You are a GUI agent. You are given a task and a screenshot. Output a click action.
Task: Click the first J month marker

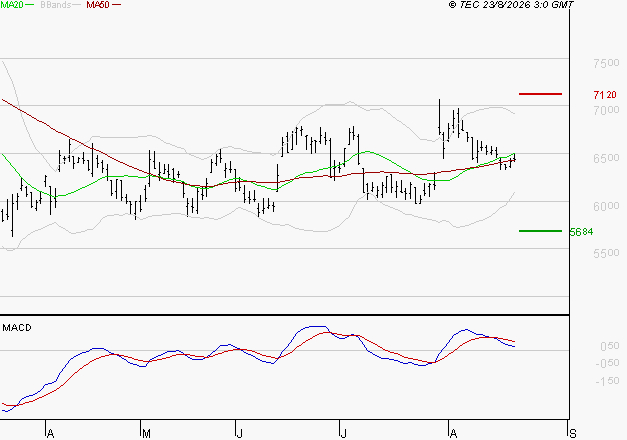point(240,434)
